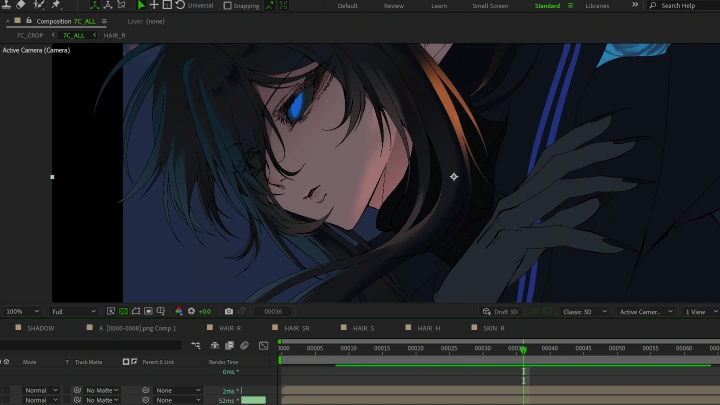Toggle the Composition viewer lock icon
The height and width of the screenshot is (405, 720).
tap(28, 21)
